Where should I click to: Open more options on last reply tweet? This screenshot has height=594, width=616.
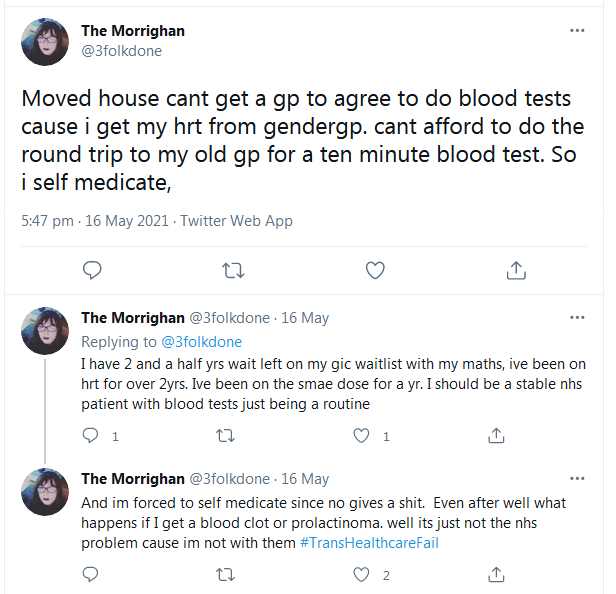[577, 478]
